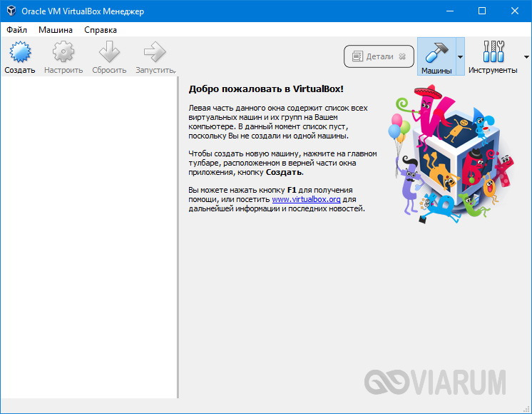Close the Детали panel via small x
The image size is (532, 414).
[x=402, y=56]
